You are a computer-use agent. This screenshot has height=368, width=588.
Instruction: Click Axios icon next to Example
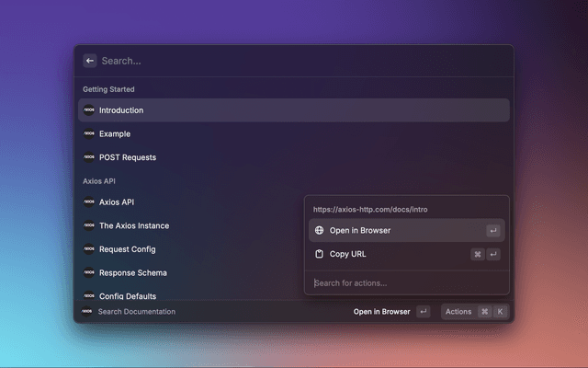[x=89, y=133]
